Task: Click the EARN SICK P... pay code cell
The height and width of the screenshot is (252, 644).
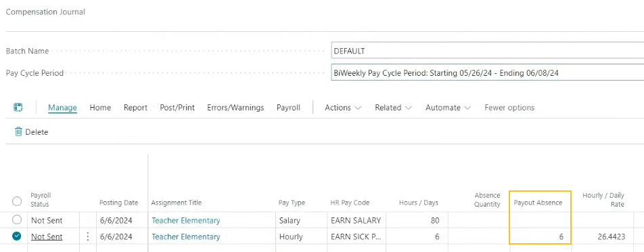Action: pyautogui.click(x=356, y=237)
